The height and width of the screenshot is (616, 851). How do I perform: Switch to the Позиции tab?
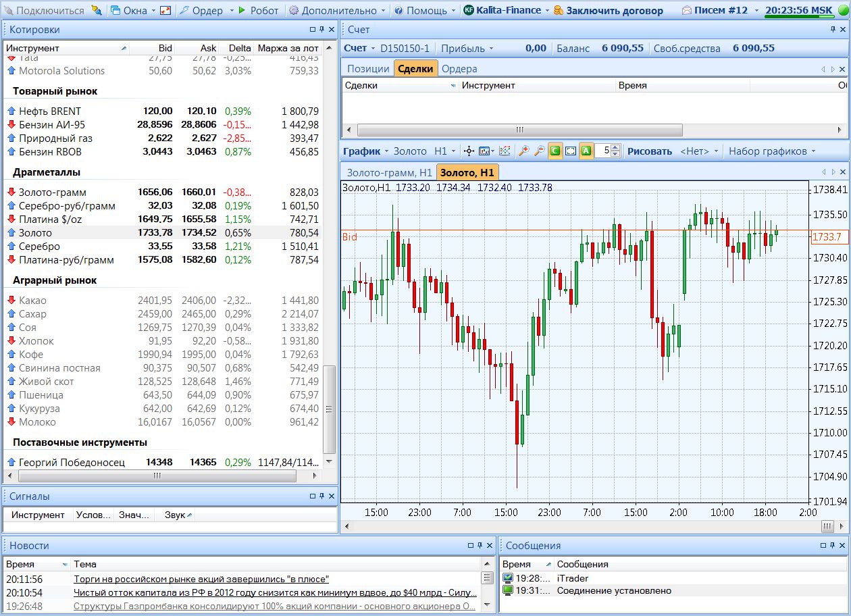pos(367,68)
